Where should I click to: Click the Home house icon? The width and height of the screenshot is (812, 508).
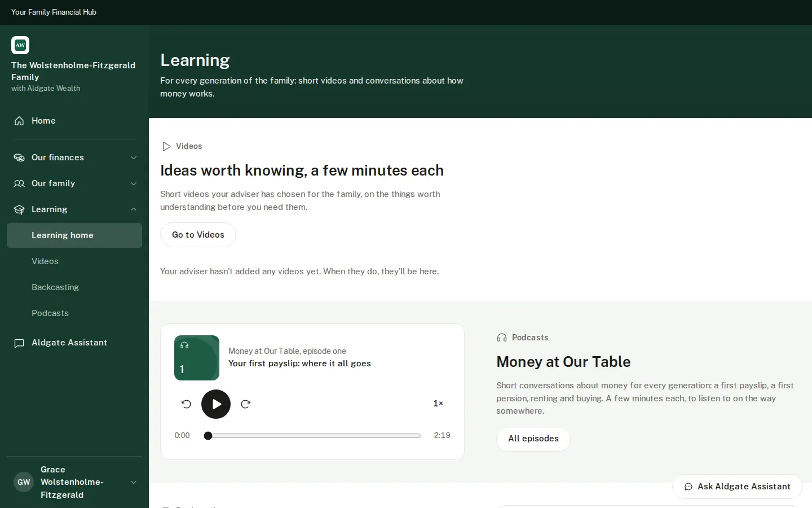coord(19,121)
